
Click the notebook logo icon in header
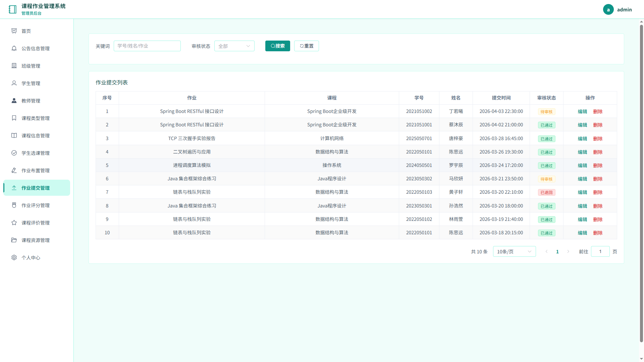point(12,9)
